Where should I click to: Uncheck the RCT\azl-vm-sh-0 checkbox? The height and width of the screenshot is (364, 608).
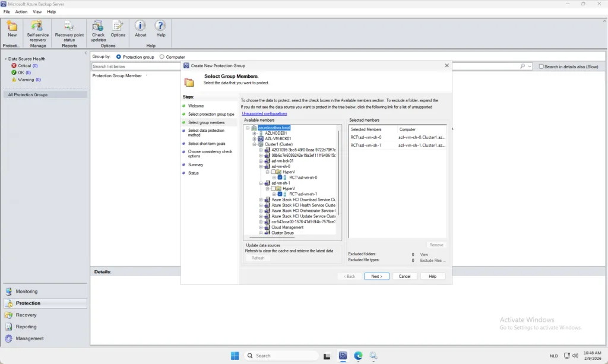(x=280, y=178)
